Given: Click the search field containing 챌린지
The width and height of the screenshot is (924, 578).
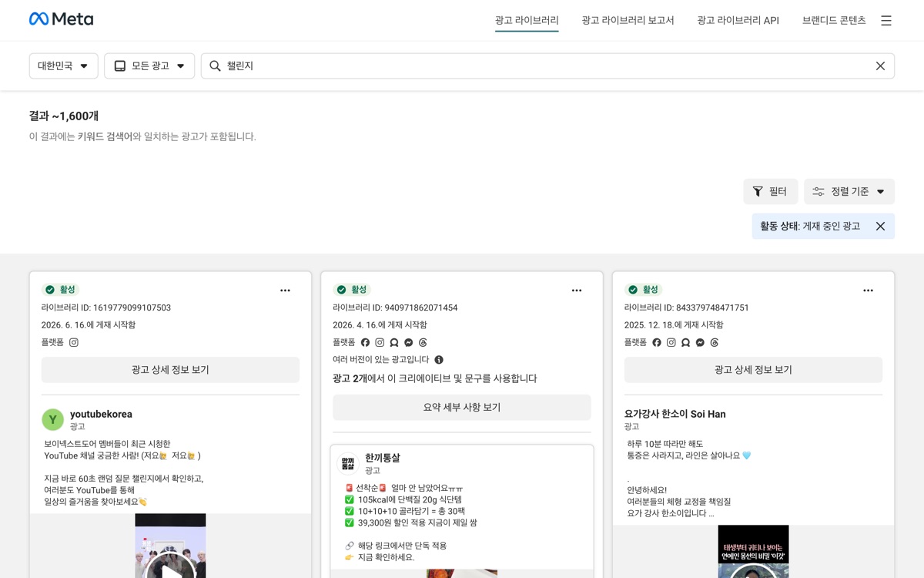Looking at the screenshot, I should pos(547,66).
